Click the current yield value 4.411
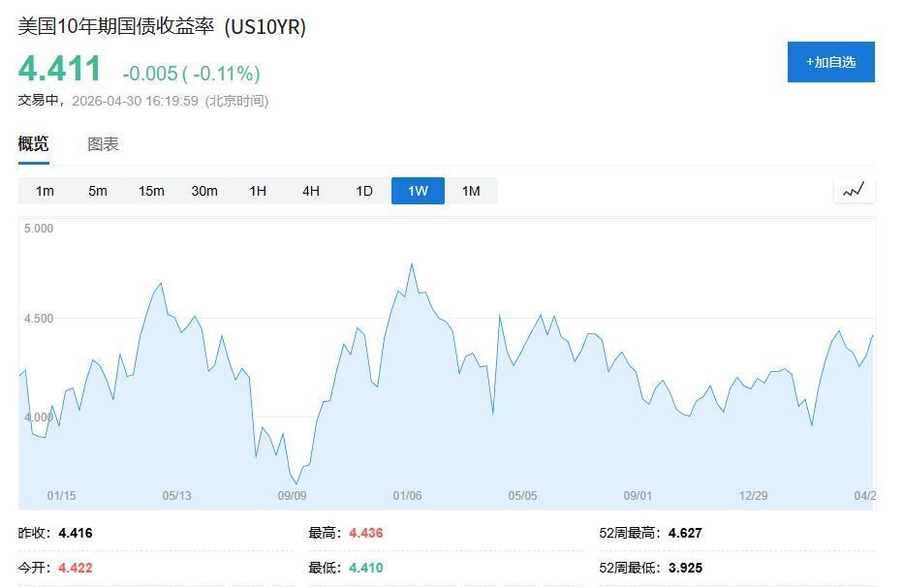Screen dimensions: 903x588 pos(60,69)
